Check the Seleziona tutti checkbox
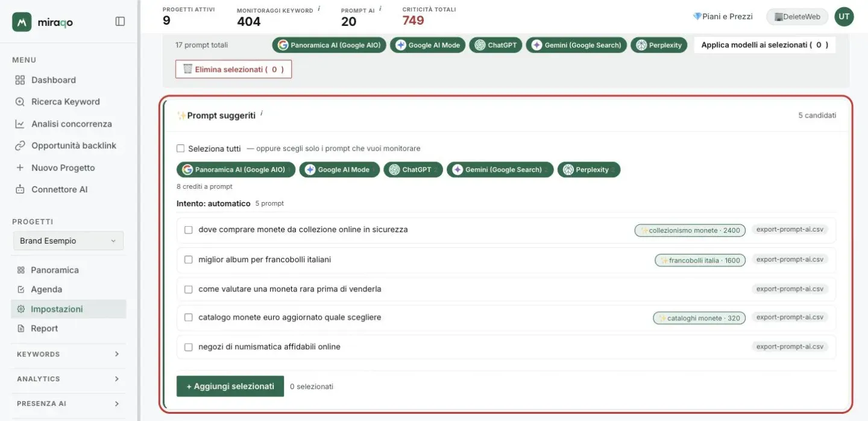The height and width of the screenshot is (421, 868). click(180, 148)
